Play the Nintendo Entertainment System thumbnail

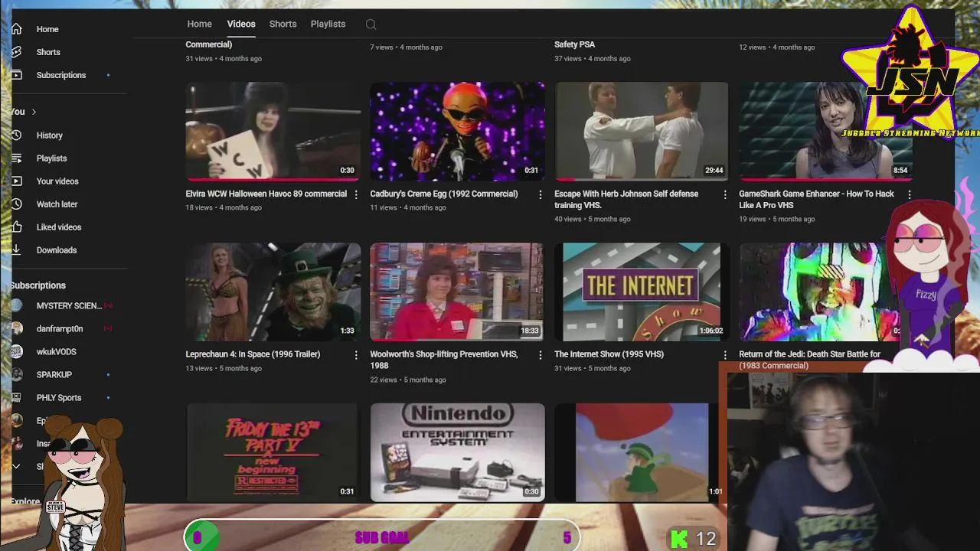457,452
